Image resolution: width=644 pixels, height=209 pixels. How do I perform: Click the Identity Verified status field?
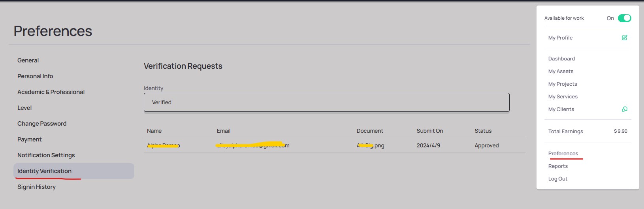(326, 102)
